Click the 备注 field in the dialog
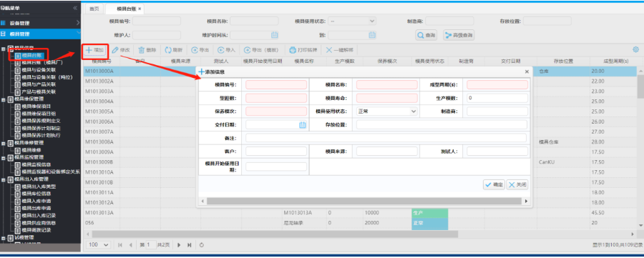This screenshot has height=258, width=644. (x=386, y=138)
